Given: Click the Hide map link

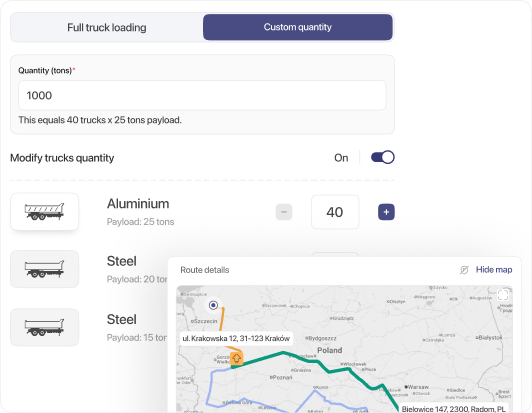Looking at the screenshot, I should (x=494, y=270).
